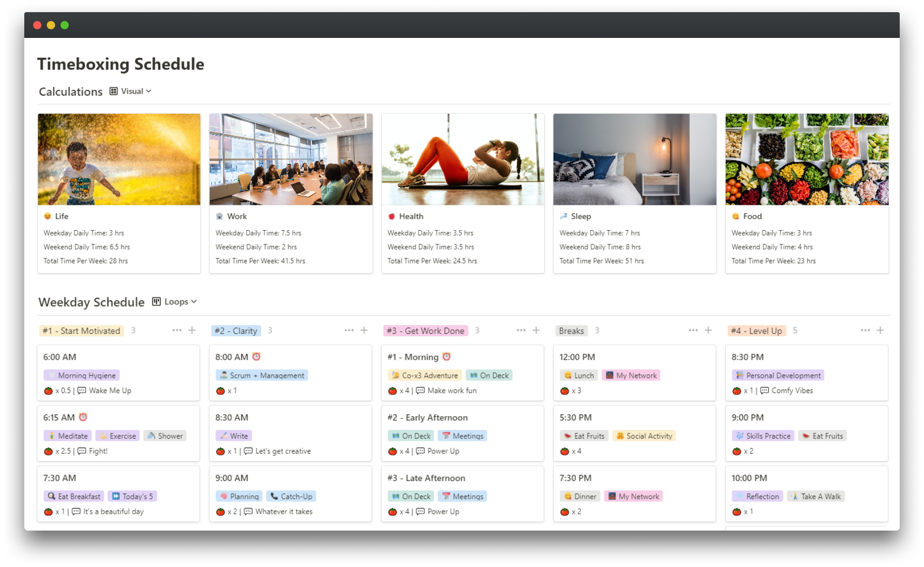
Task: Open options menu for #4 - Level Up column
Action: pyautogui.click(x=865, y=330)
